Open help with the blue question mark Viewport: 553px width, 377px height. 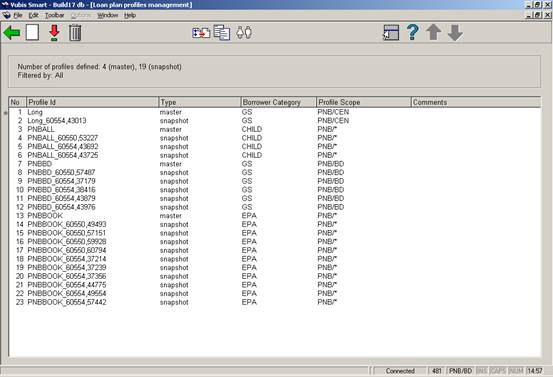pyautogui.click(x=412, y=32)
